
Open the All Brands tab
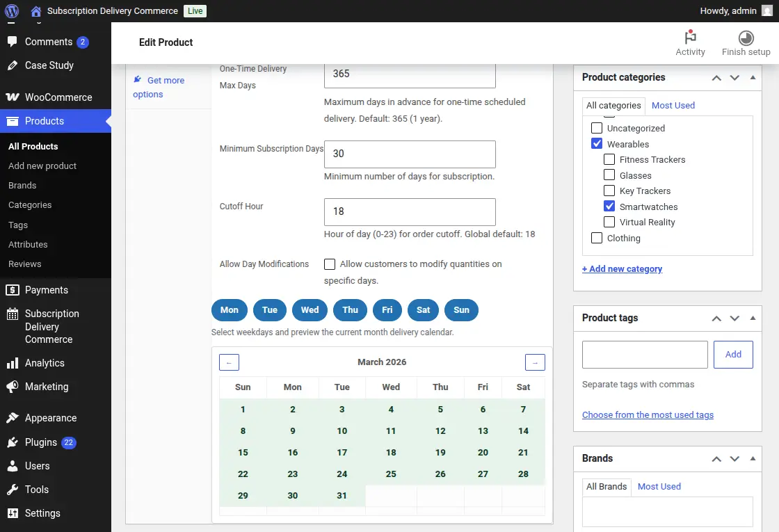pyautogui.click(x=606, y=486)
